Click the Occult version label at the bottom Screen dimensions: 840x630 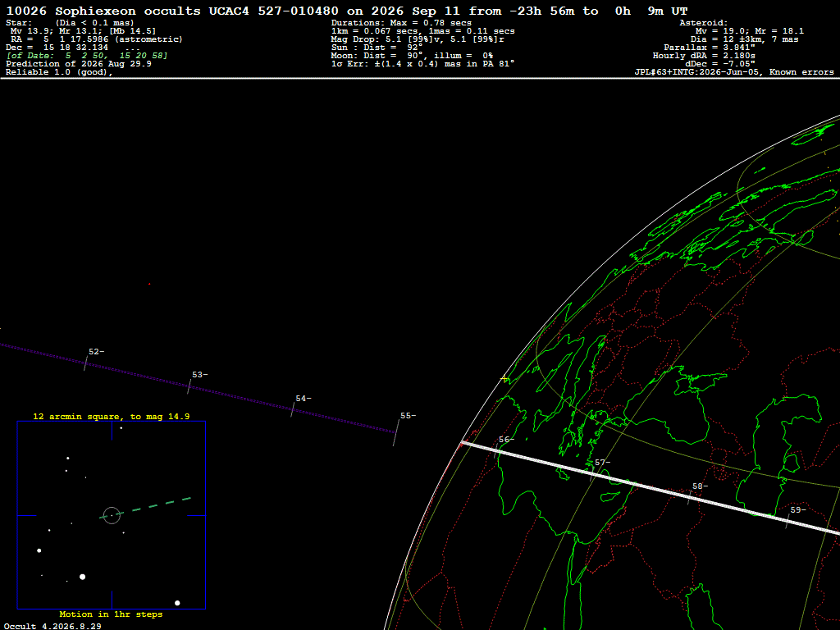(52, 626)
